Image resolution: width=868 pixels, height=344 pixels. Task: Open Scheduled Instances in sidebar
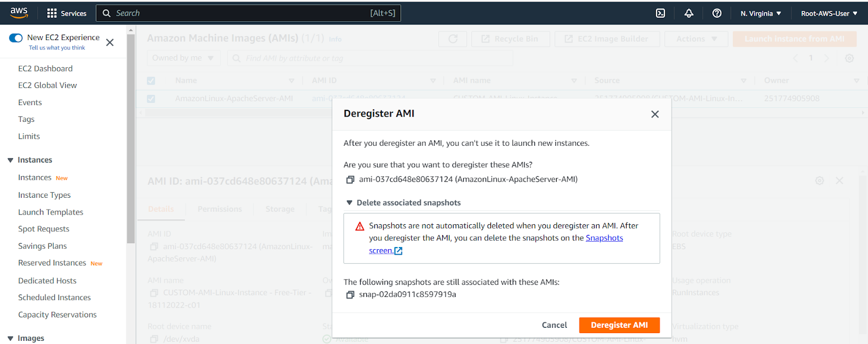(54, 297)
